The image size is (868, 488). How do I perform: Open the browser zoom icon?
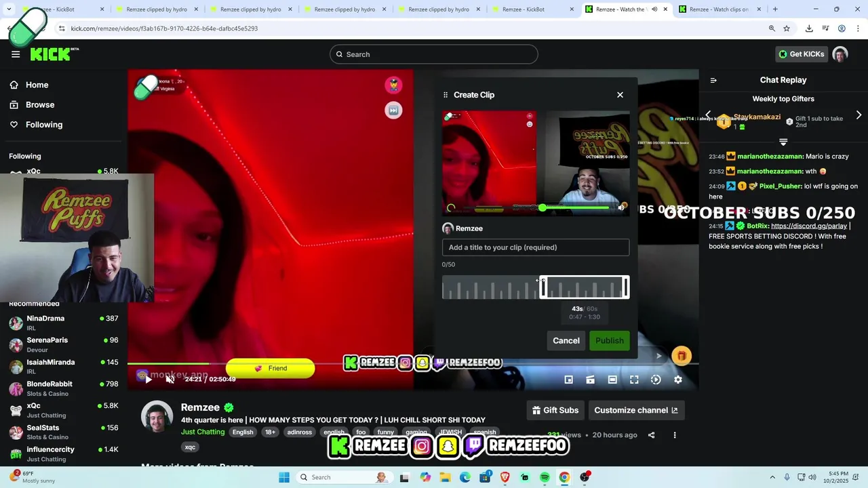tap(772, 28)
